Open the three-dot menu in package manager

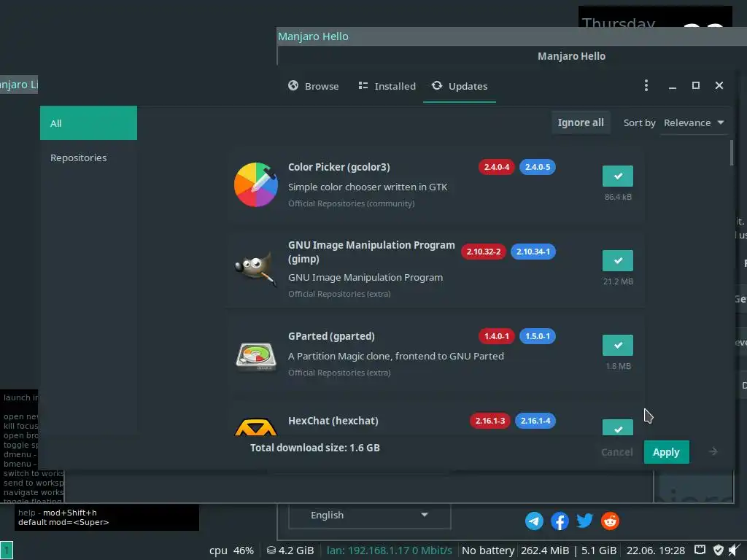[646, 86]
